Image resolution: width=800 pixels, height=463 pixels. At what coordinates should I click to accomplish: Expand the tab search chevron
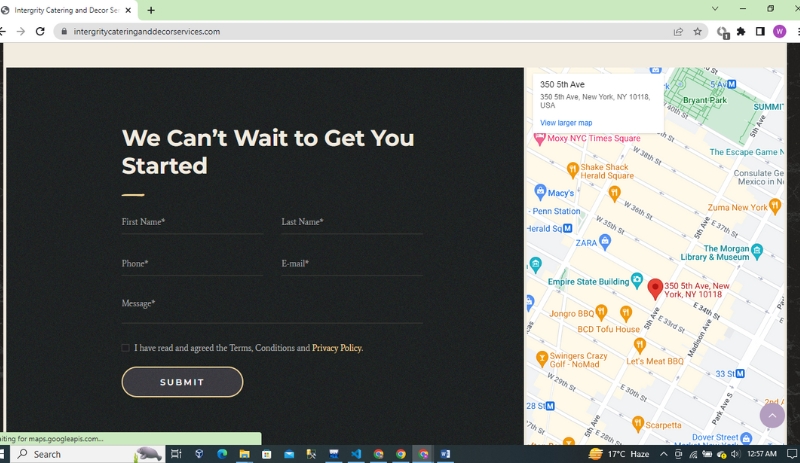click(x=715, y=9)
